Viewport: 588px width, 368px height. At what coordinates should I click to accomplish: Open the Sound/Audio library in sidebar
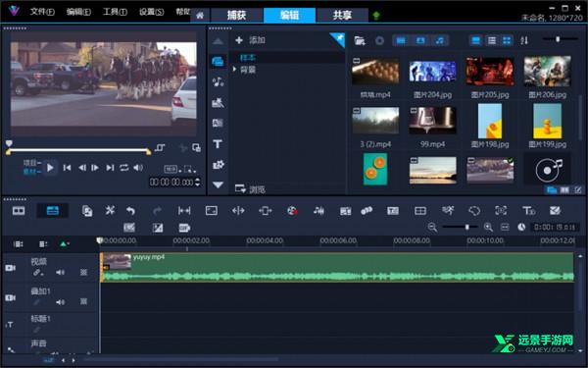point(218,81)
